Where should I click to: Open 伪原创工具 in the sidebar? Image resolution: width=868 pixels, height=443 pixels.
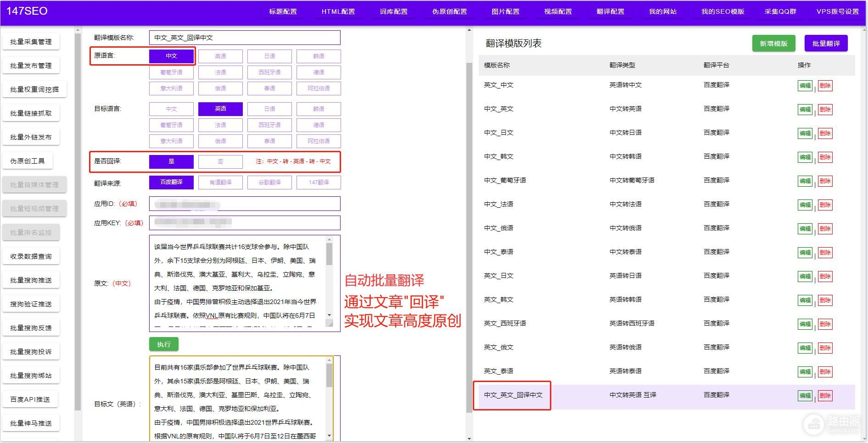click(x=28, y=161)
